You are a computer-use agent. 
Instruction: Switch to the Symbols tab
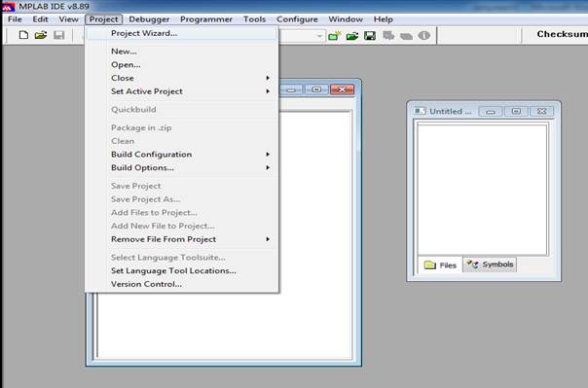[x=490, y=265]
